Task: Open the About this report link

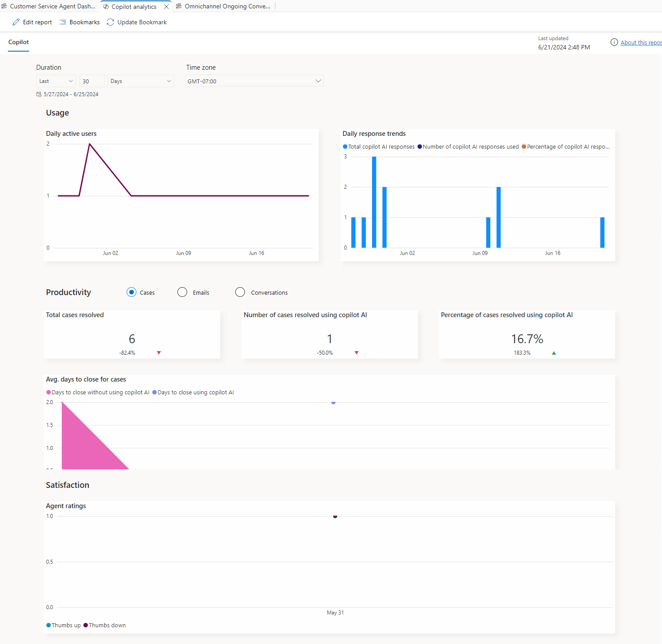Action: click(x=641, y=42)
